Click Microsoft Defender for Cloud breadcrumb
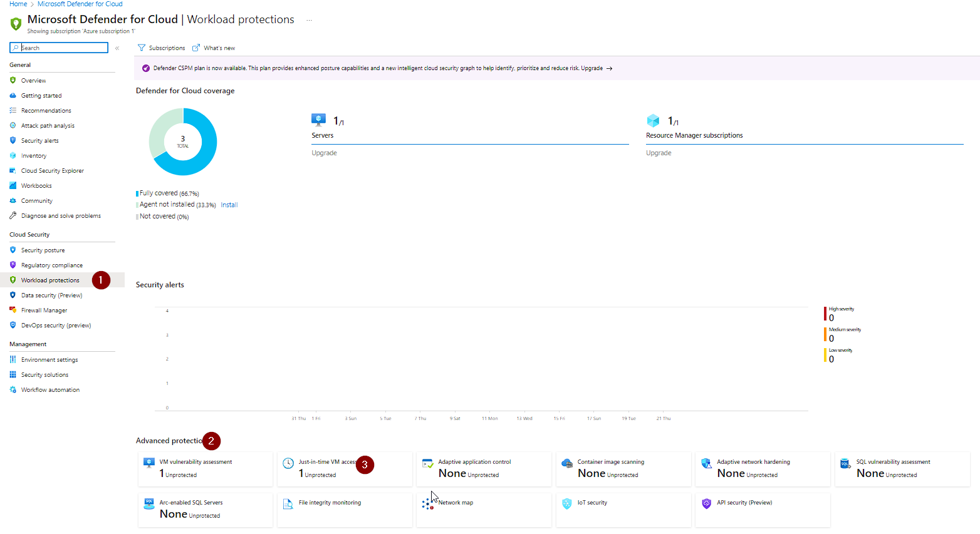Viewport: 980px width, 534px height. click(x=80, y=4)
